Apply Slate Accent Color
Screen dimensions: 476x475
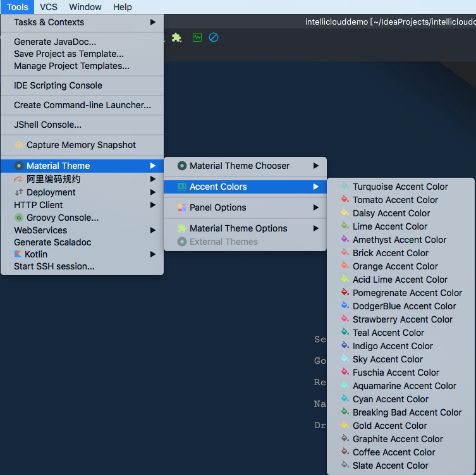pyautogui.click(x=401, y=466)
